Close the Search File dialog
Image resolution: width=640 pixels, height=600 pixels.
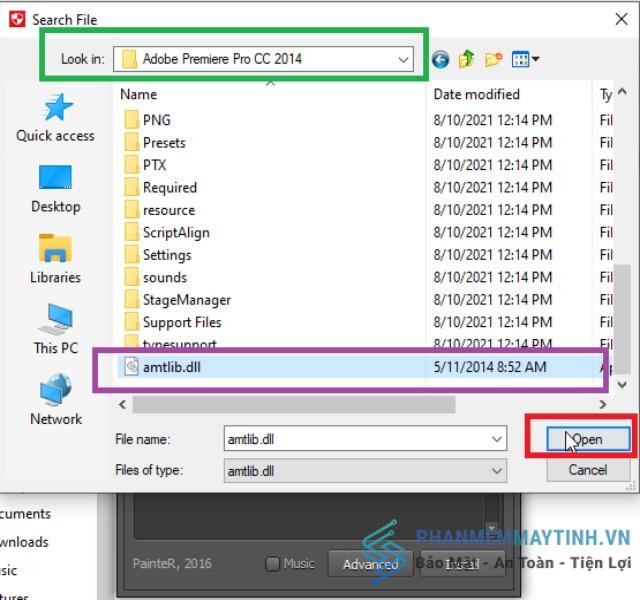pyautogui.click(x=621, y=19)
